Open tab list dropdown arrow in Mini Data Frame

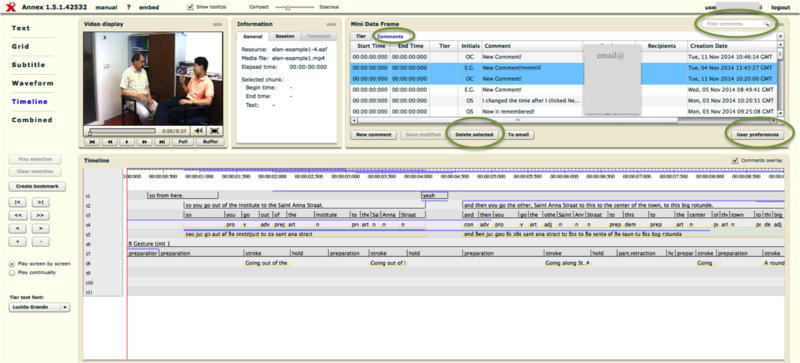click(780, 36)
